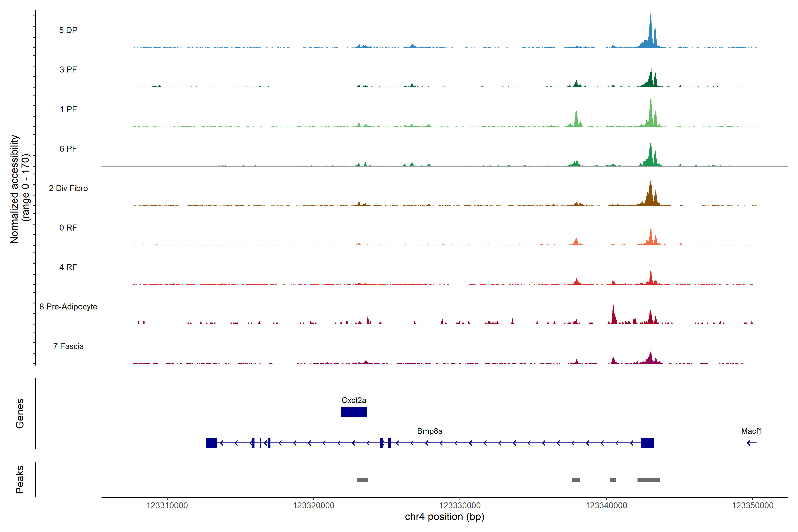Click the Oxct2a gene block

pyautogui.click(x=354, y=412)
